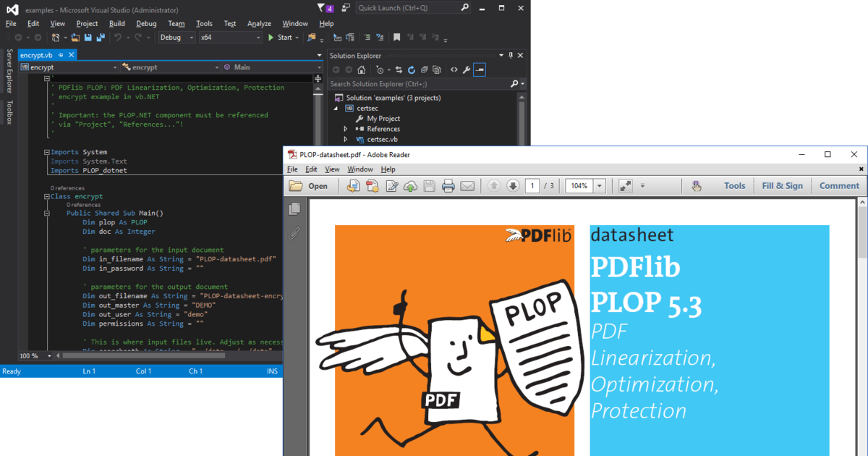This screenshot has height=456, width=868.
Task: Switch to the encrypt.vb editor tab
Action: click(38, 54)
